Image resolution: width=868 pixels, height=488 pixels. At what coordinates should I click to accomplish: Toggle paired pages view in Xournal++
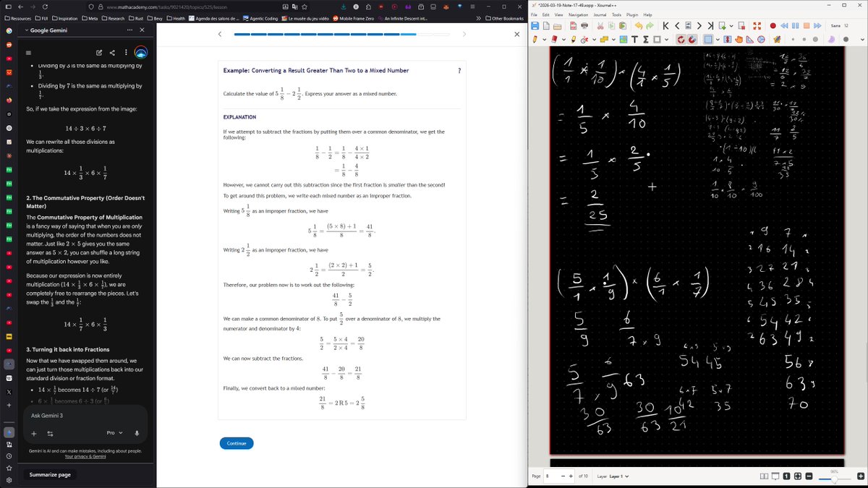coord(764,476)
